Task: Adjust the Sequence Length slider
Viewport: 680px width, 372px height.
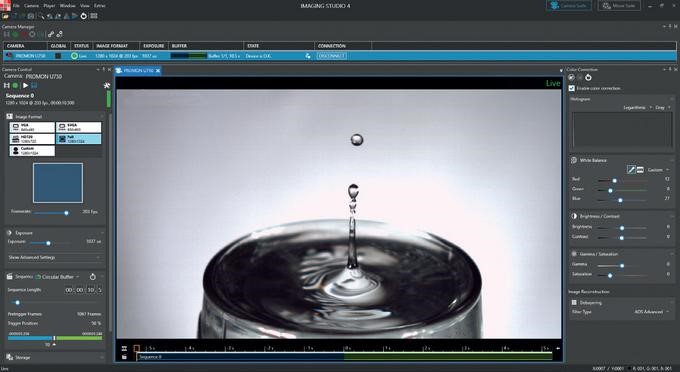Action: (x=17, y=302)
